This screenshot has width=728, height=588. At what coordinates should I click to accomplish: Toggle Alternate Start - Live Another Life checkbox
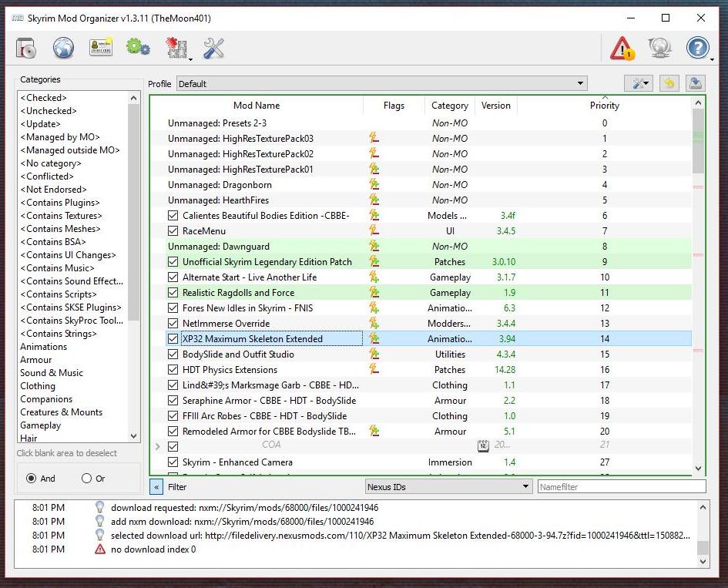[x=173, y=277]
